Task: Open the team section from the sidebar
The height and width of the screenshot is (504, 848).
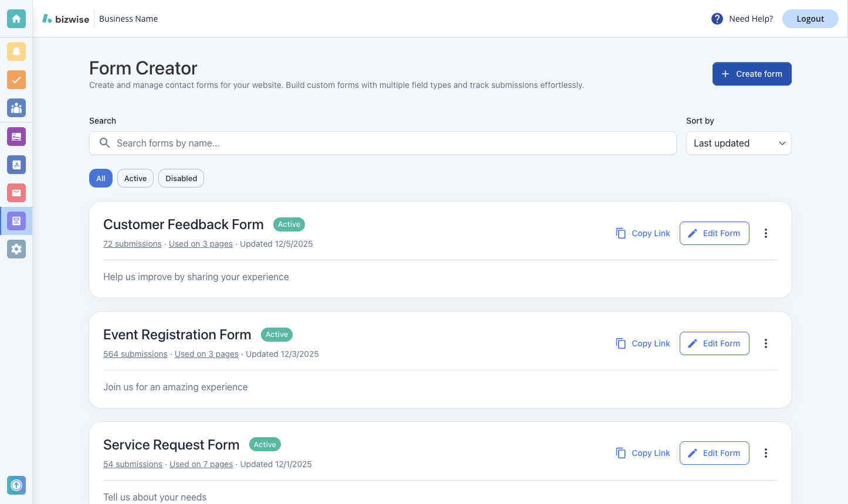Action: coord(16,108)
